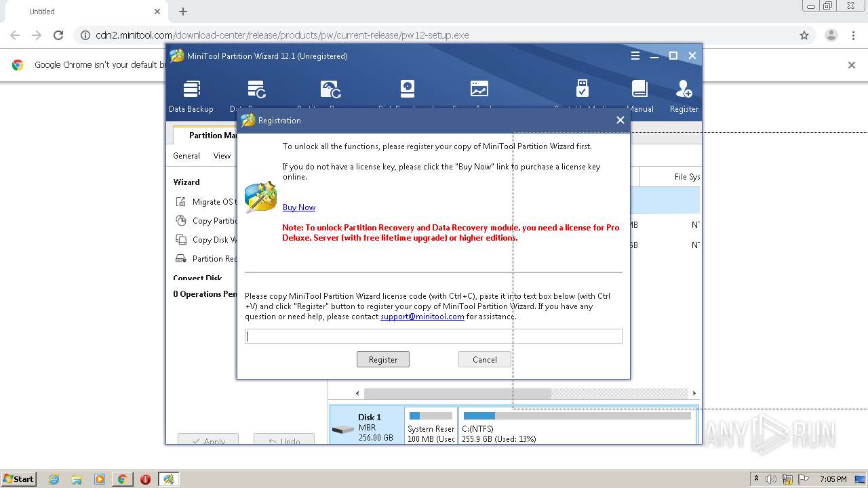Open the View menu

[x=222, y=156]
